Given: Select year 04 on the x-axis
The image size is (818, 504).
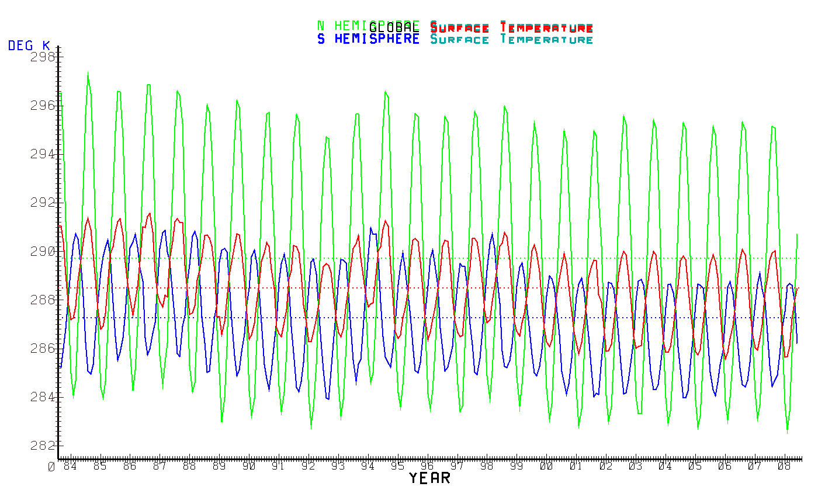Looking at the screenshot, I should (665, 466).
